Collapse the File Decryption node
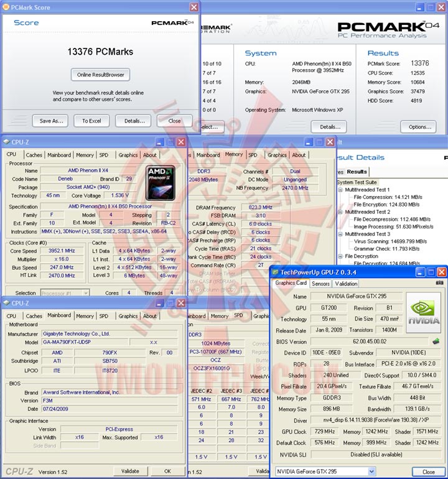The height and width of the screenshot is (479, 448). (340, 256)
